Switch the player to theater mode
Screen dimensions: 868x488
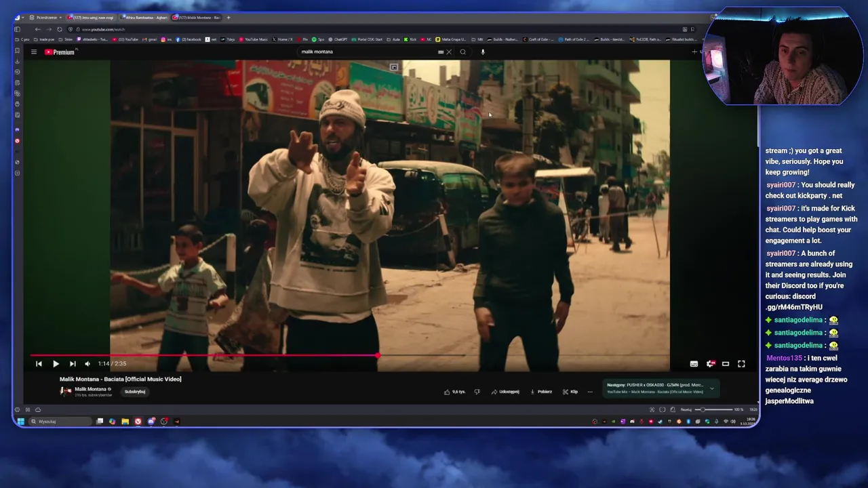pyautogui.click(x=726, y=364)
